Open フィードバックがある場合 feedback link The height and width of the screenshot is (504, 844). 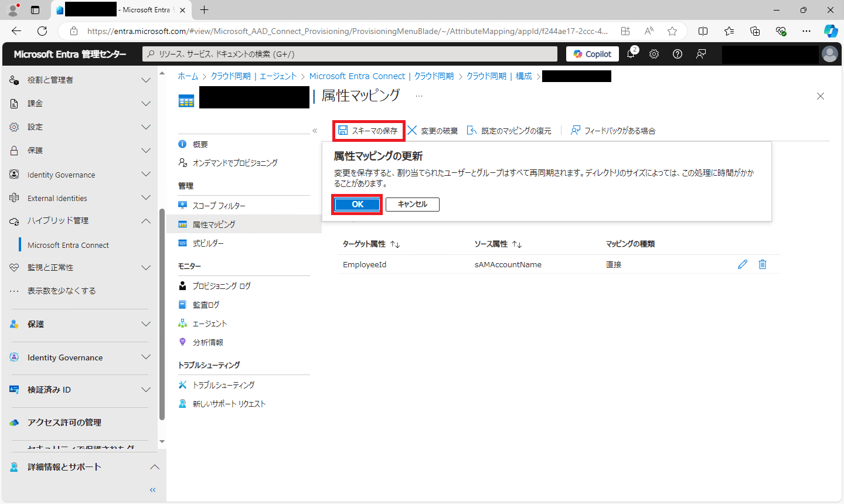point(613,131)
